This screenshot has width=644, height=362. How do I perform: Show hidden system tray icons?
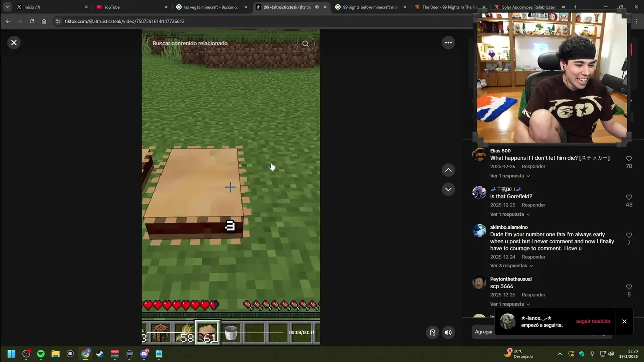tap(560, 354)
